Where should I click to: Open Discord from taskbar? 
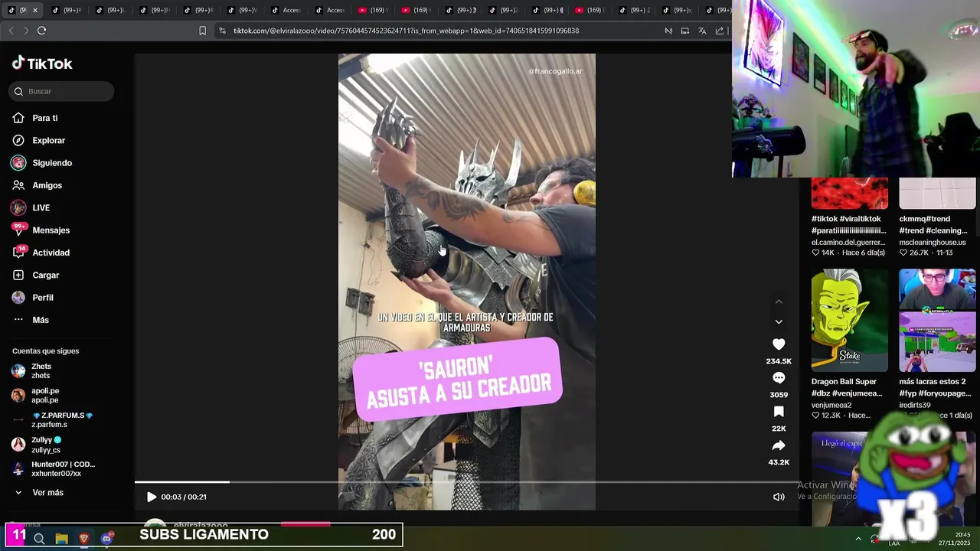tap(107, 539)
